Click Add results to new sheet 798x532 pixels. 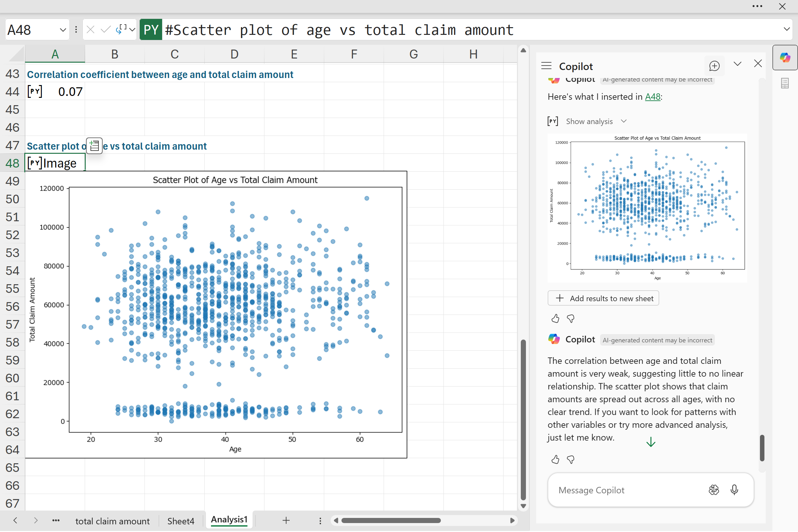[603, 298]
